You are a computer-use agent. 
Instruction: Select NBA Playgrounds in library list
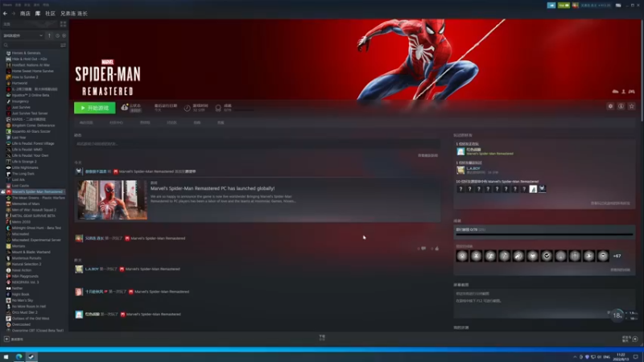pyautogui.click(x=25, y=276)
